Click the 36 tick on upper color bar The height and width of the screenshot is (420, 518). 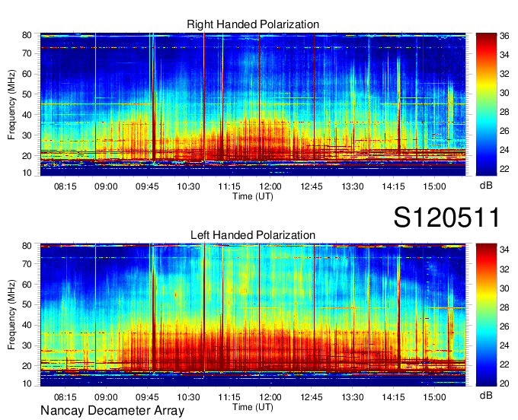(504, 36)
